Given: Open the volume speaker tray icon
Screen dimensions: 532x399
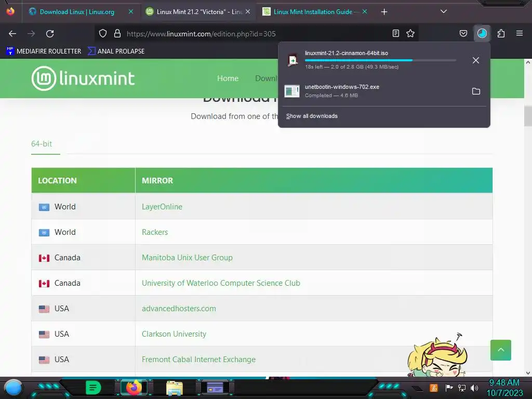Looking at the screenshot, I should pyautogui.click(x=474, y=388).
